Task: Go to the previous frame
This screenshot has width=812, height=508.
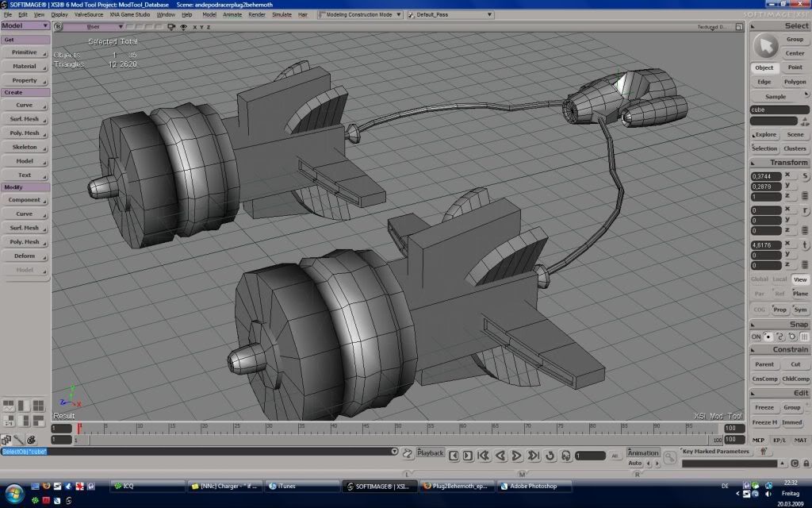Action: pyautogui.click(x=454, y=456)
